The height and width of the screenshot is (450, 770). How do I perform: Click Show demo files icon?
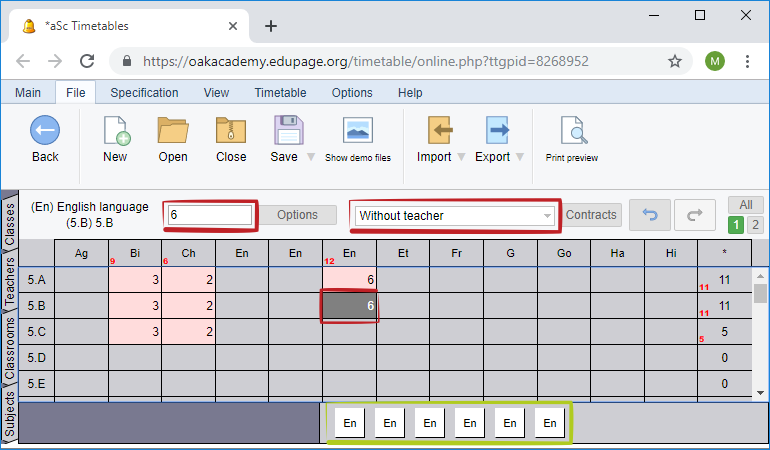(x=357, y=131)
